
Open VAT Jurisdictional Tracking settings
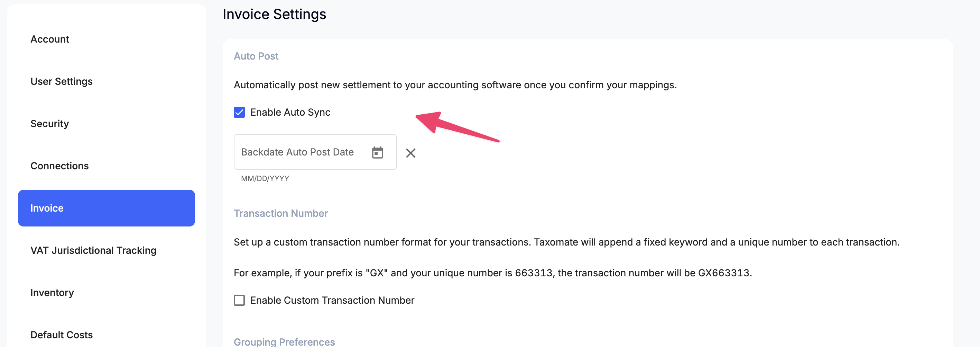click(93, 250)
